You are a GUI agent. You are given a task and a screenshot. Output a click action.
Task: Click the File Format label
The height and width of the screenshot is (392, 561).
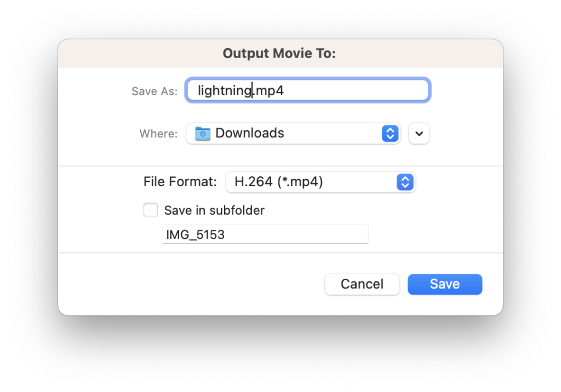coord(180,182)
